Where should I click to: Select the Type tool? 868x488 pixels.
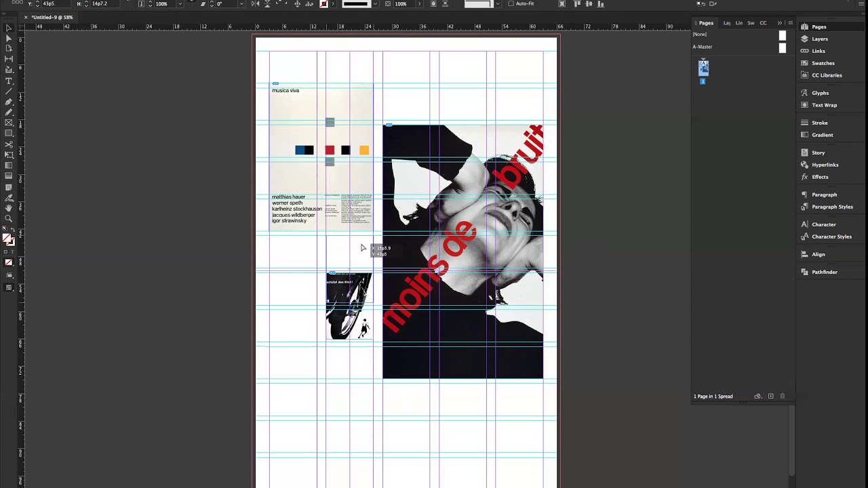coord(9,81)
